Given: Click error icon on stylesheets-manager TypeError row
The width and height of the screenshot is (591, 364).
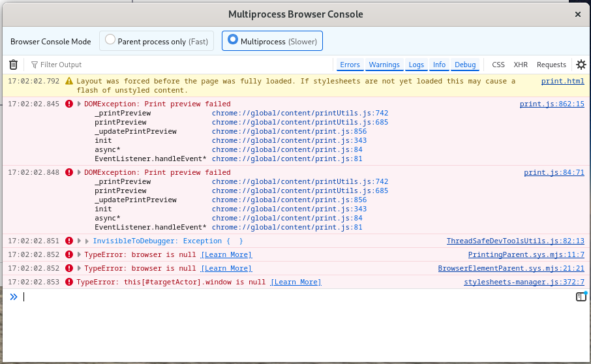Looking at the screenshot, I should tap(69, 282).
